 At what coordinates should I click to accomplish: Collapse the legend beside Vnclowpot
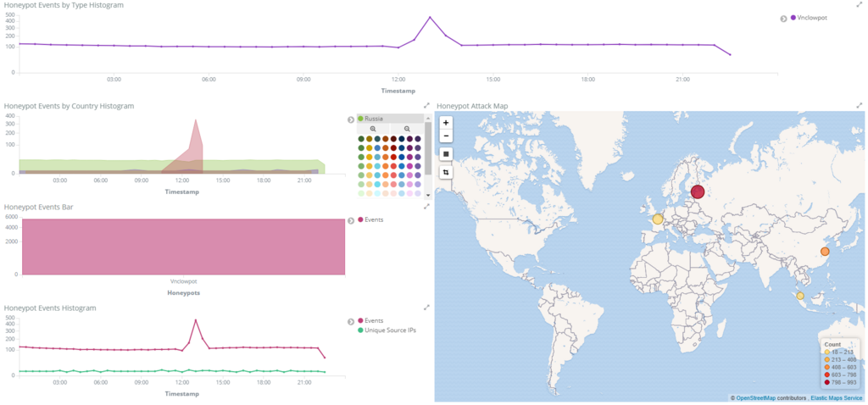[783, 19]
